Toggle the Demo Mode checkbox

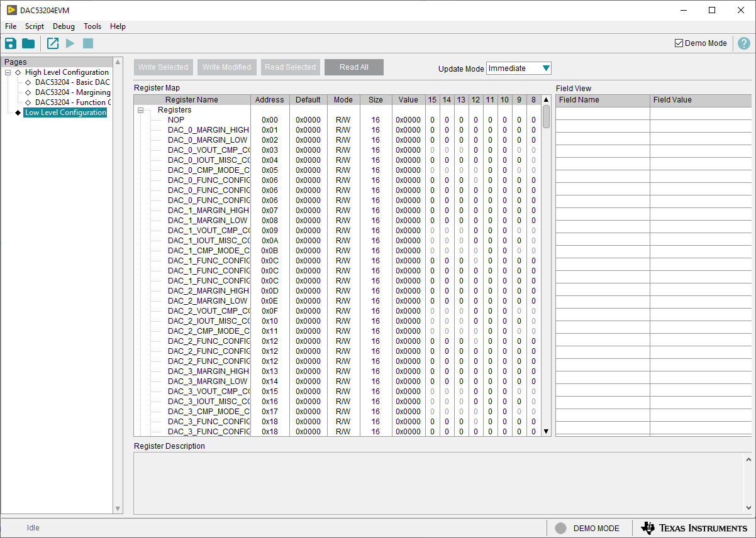[x=679, y=43]
